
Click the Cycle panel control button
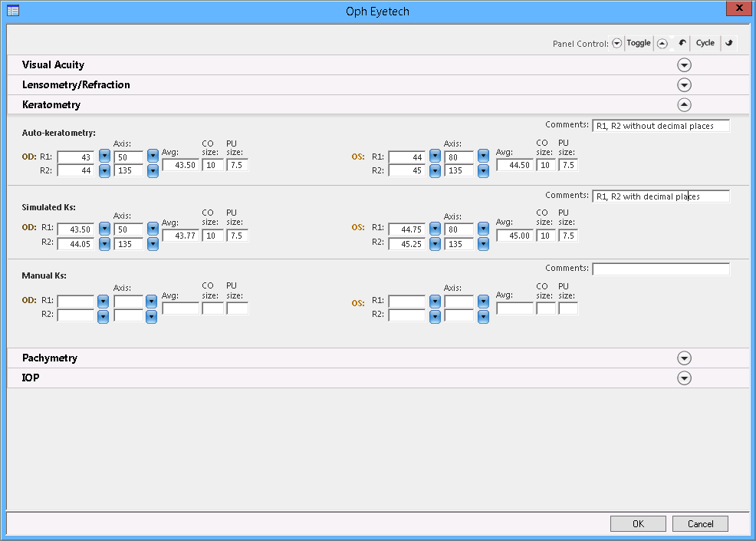click(x=705, y=43)
